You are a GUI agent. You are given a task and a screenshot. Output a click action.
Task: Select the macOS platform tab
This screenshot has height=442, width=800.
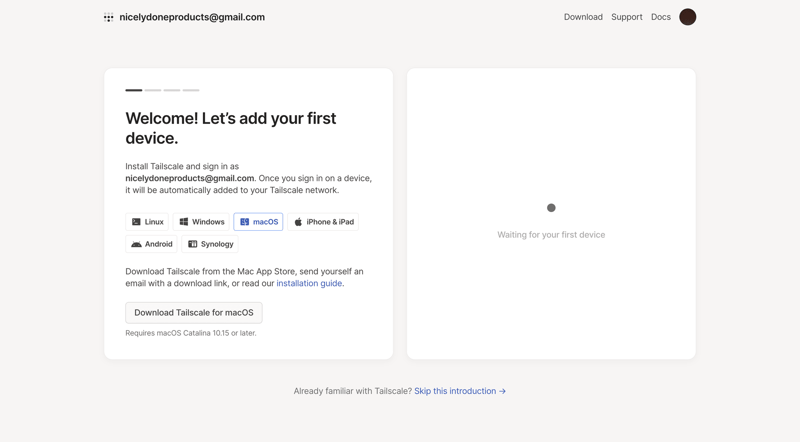[258, 222]
